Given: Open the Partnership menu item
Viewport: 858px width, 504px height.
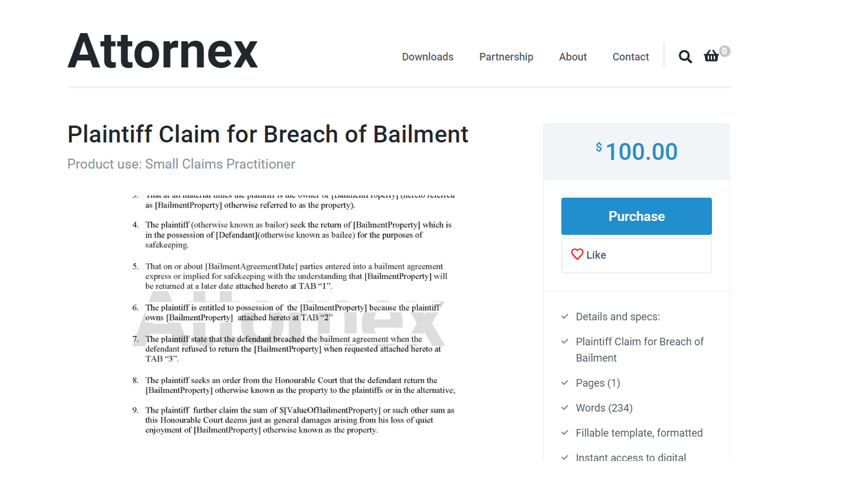Looking at the screenshot, I should pos(506,56).
